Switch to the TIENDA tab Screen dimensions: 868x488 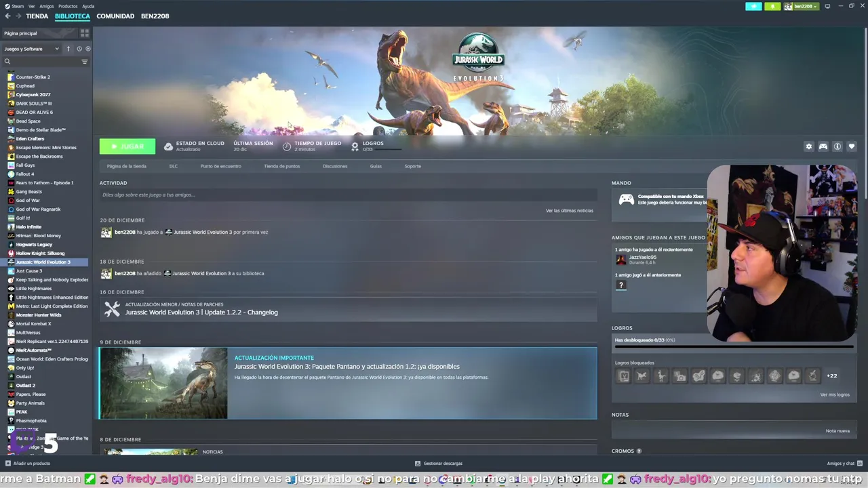coord(37,16)
